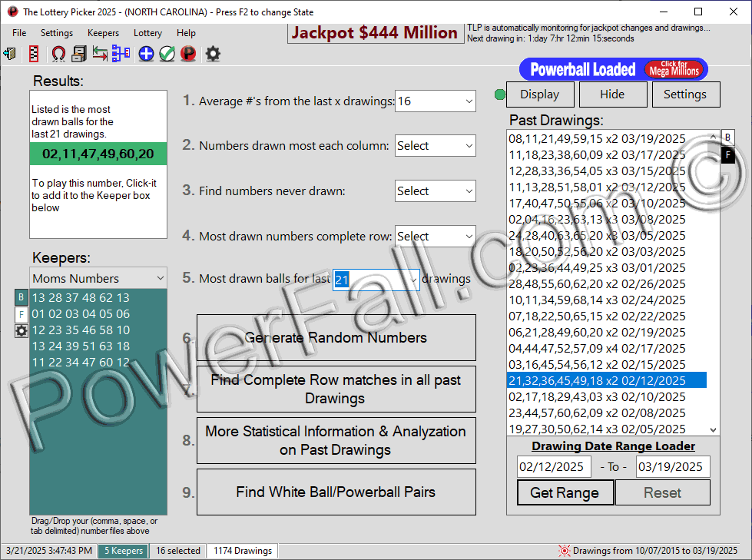Click the red sun icon in status bar
752x560 pixels.
pos(564,551)
